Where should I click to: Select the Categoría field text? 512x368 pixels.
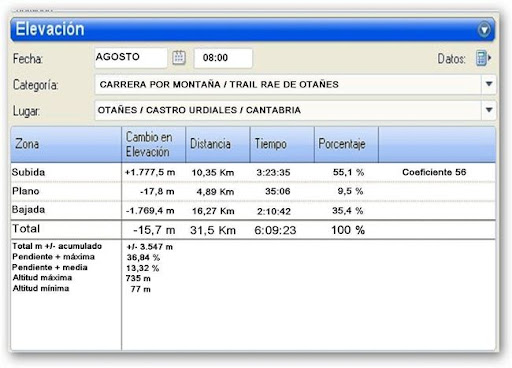219,84
